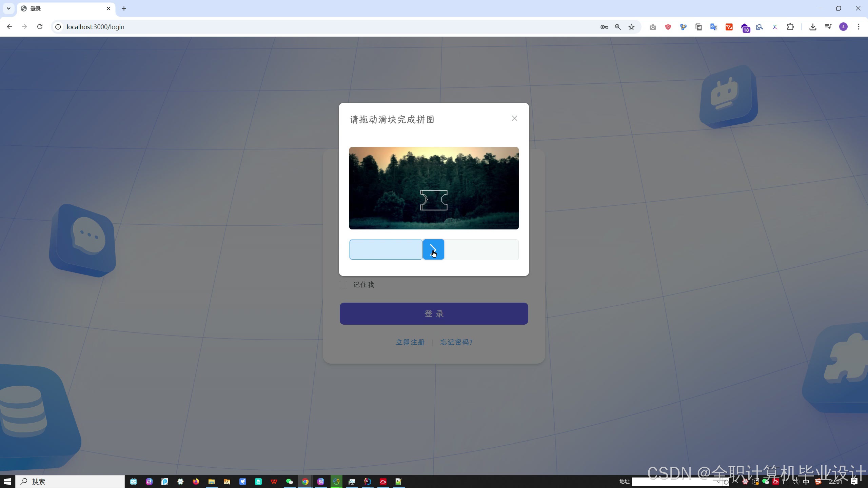Image resolution: width=868 pixels, height=488 pixels.
Task: Open the 立即注册 register link
Action: click(x=410, y=342)
